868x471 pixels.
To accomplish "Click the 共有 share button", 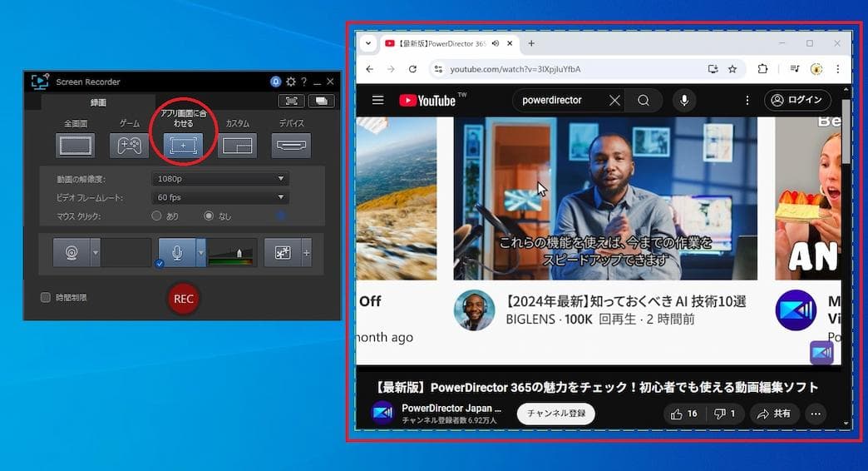I will [x=774, y=414].
